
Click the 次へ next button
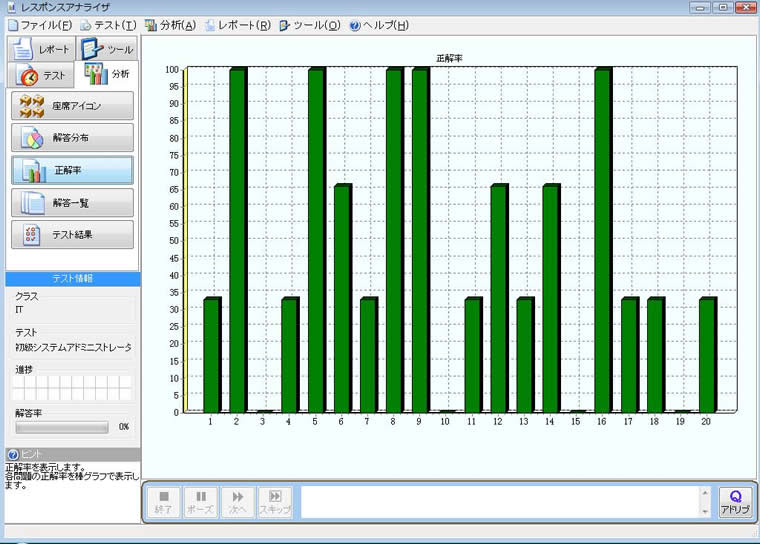click(x=238, y=502)
